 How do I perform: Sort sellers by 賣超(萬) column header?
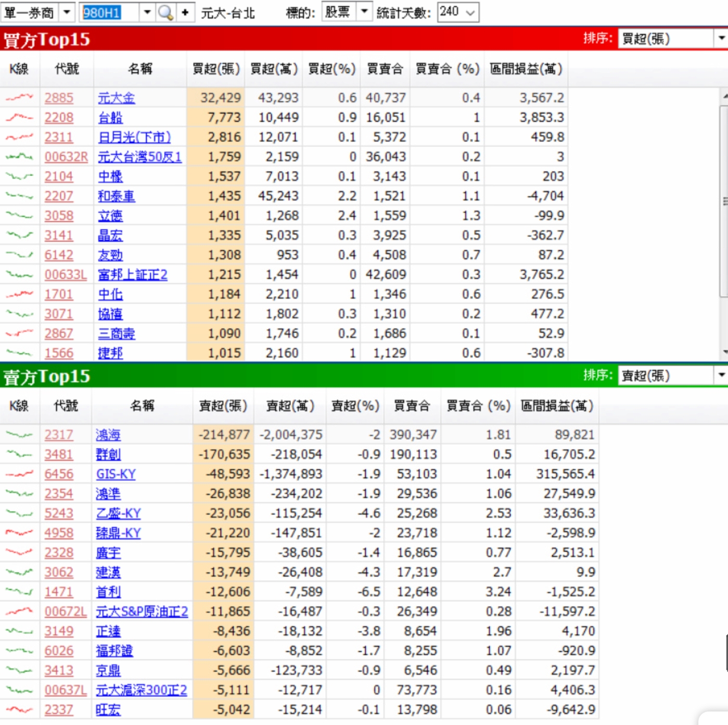click(290, 405)
